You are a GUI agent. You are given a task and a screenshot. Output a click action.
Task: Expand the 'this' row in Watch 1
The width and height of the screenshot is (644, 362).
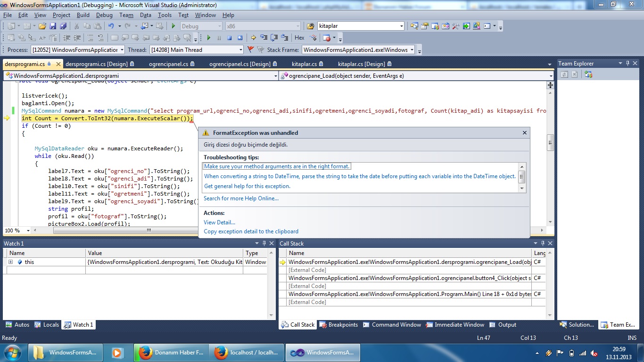[10, 262]
